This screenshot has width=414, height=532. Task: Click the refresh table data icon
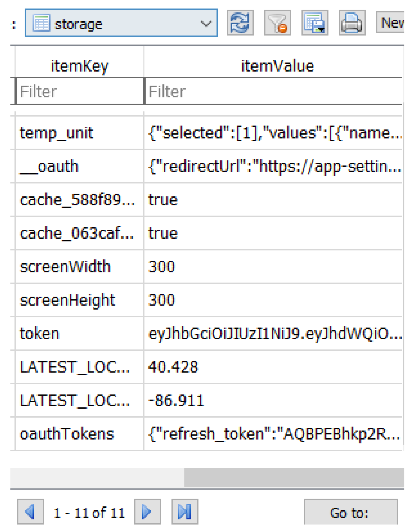point(240,23)
